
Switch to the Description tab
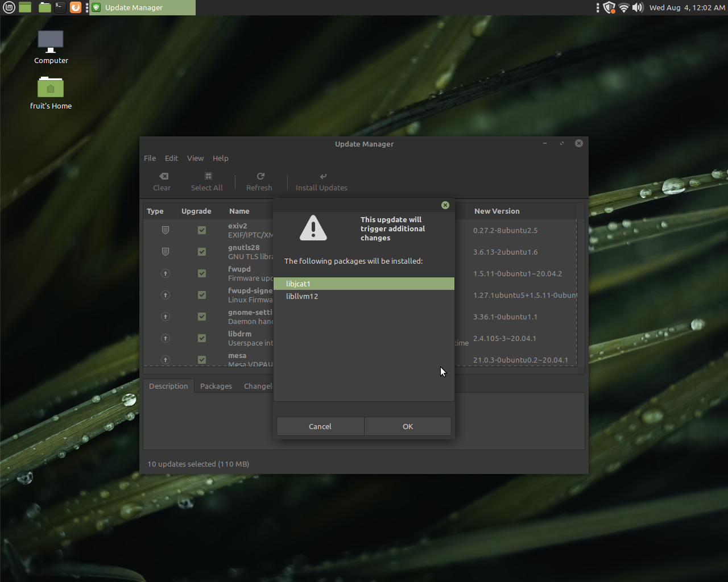point(168,386)
